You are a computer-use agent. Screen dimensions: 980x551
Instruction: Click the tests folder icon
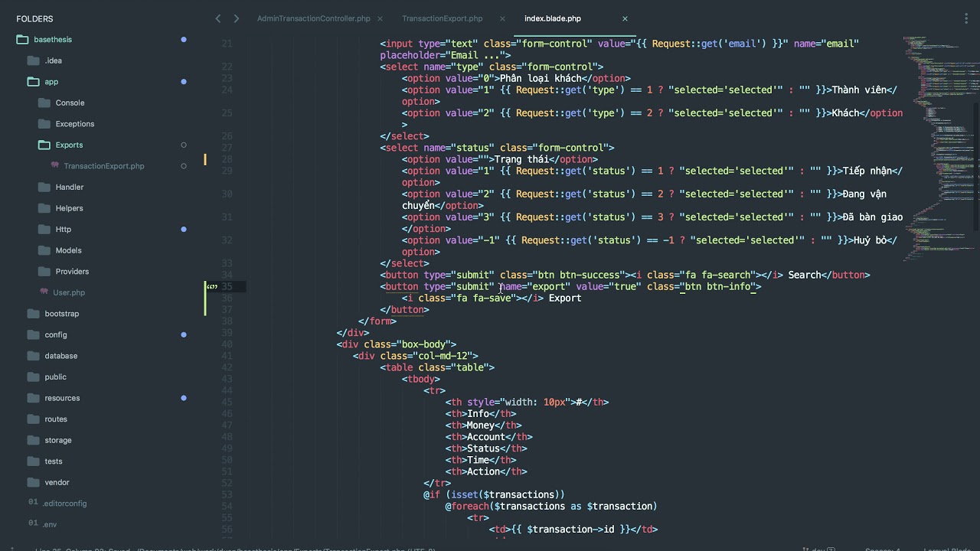pos(33,461)
